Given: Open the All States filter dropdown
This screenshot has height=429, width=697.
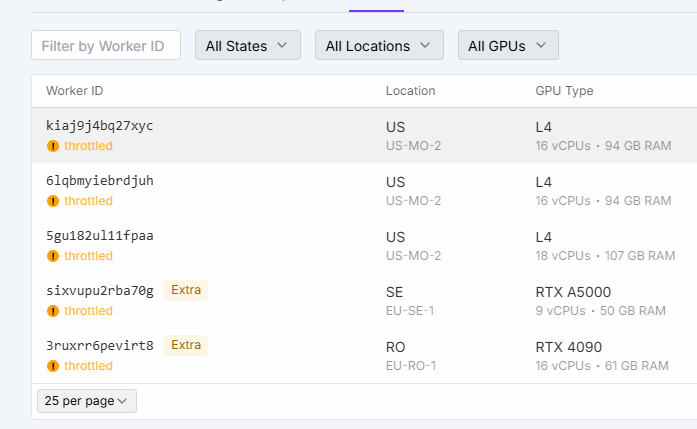Looking at the screenshot, I should click(x=247, y=45).
